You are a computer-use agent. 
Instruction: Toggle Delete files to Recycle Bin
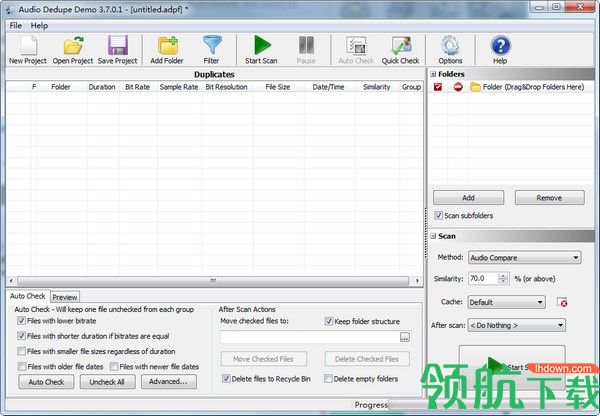(226, 378)
